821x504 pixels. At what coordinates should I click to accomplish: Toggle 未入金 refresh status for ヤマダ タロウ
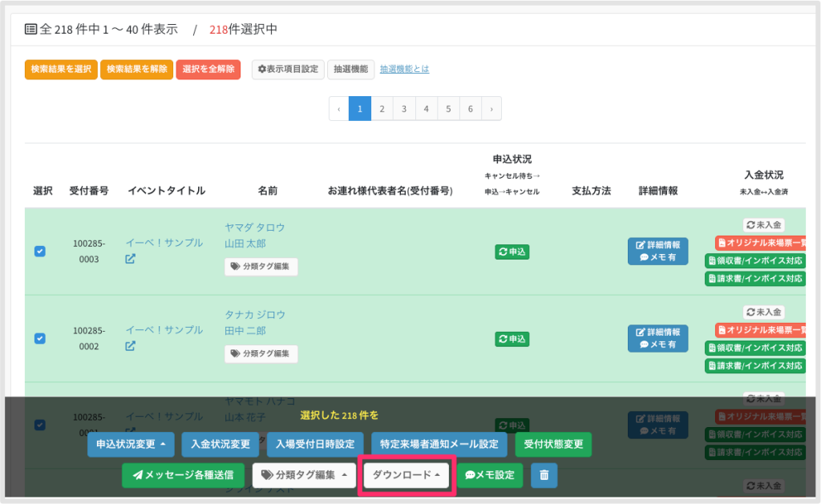pyautogui.click(x=763, y=225)
